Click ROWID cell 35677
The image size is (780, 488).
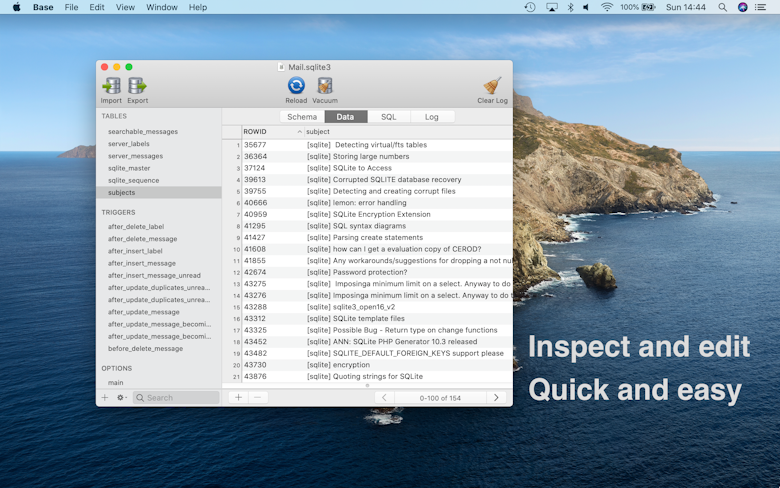[255, 145]
